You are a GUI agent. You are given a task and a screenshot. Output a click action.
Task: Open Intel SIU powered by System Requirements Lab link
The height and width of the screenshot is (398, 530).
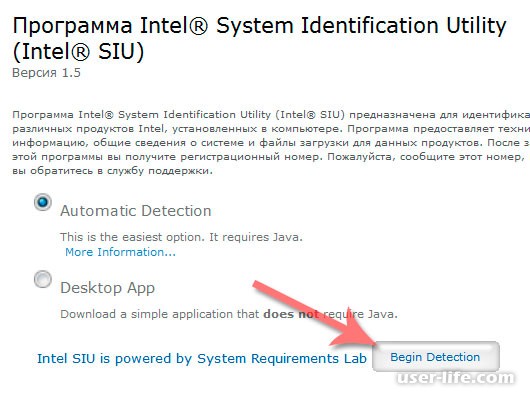click(202, 358)
